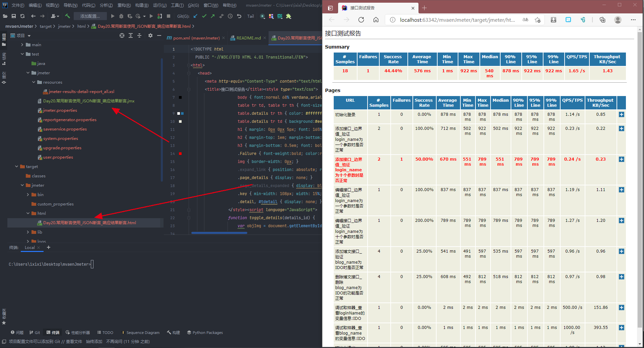Open Python Packages tool window
This screenshot has width=644, height=348.
tap(205, 333)
